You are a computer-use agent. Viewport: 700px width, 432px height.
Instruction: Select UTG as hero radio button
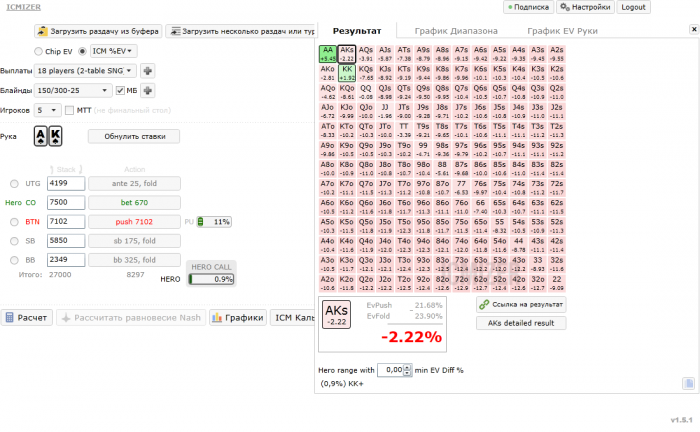(x=14, y=183)
